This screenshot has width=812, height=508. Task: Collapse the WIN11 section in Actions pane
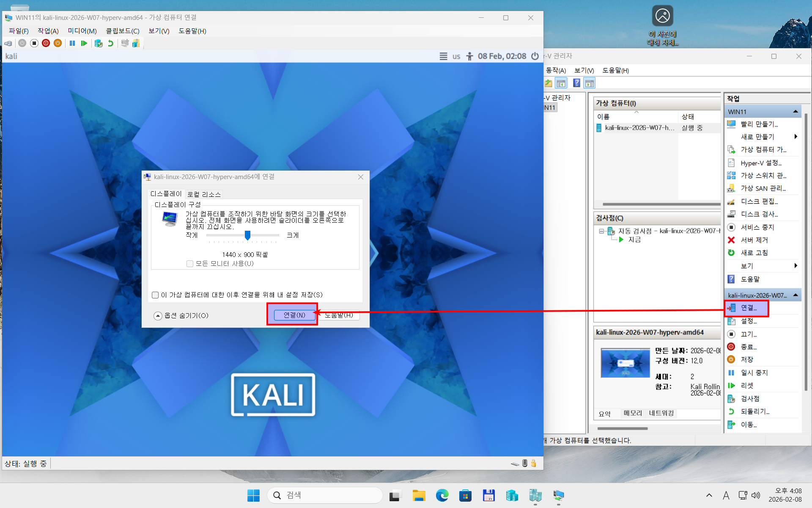796,112
